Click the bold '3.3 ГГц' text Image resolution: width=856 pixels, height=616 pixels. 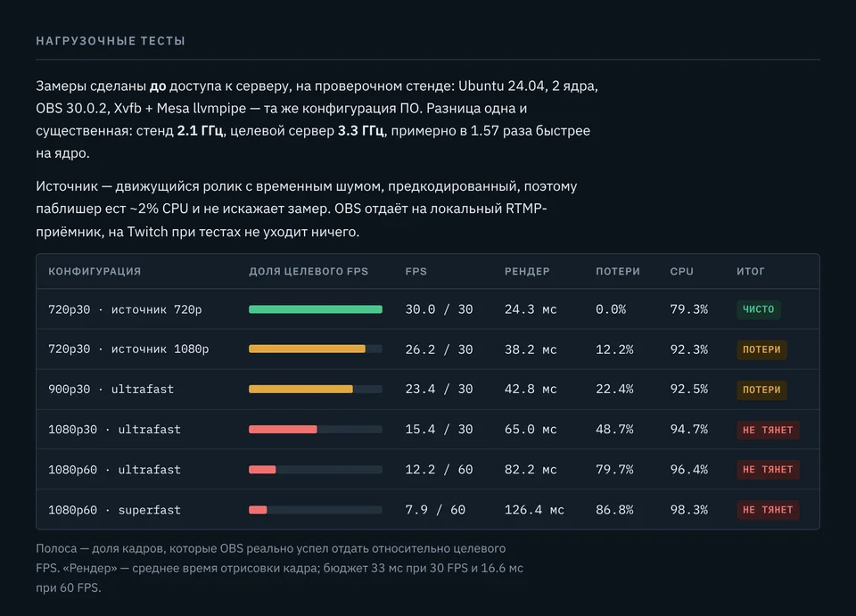pyautogui.click(x=360, y=131)
